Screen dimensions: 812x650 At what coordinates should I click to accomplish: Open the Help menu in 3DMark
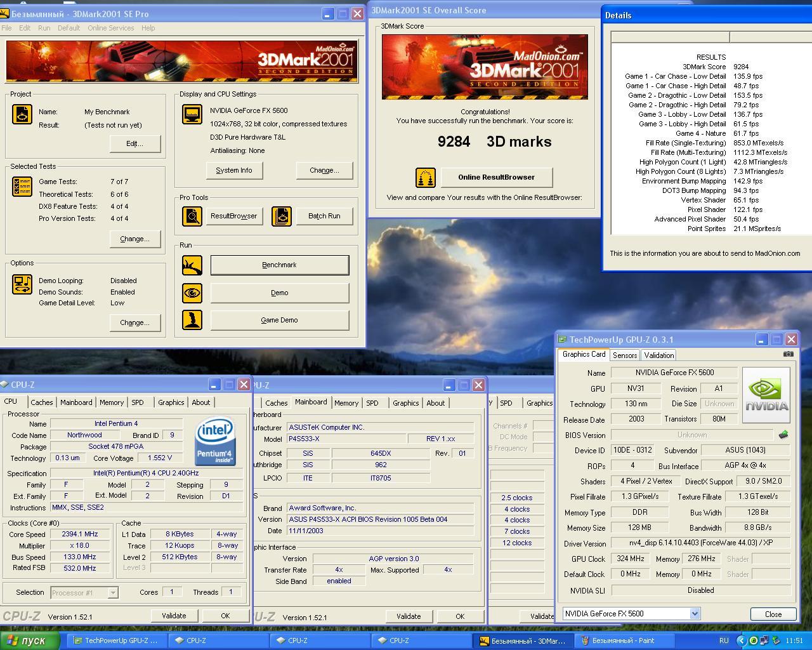[x=148, y=28]
